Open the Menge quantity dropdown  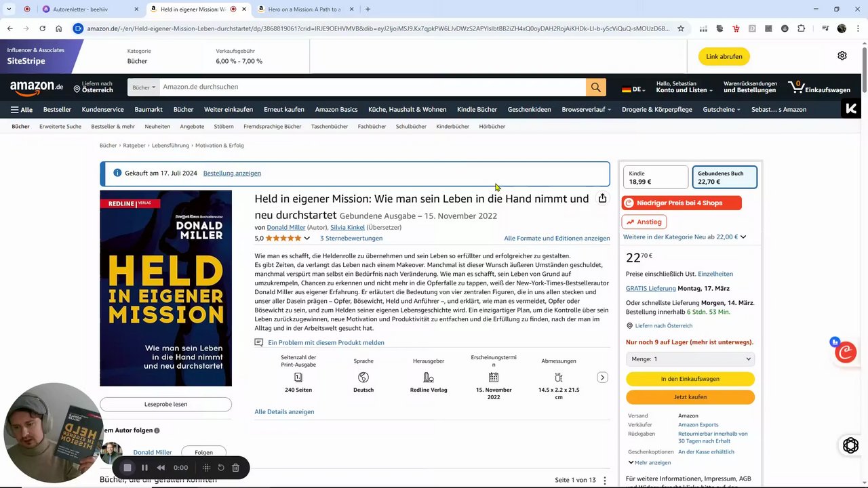click(x=690, y=359)
